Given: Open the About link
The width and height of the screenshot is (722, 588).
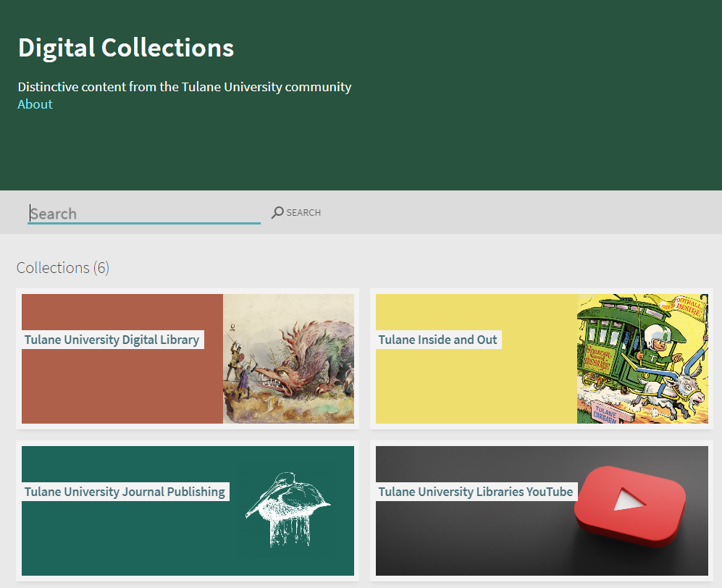Looking at the screenshot, I should click(35, 104).
